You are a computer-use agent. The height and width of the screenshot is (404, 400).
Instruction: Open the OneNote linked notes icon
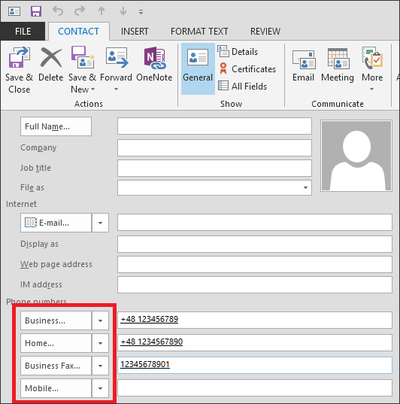(154, 57)
